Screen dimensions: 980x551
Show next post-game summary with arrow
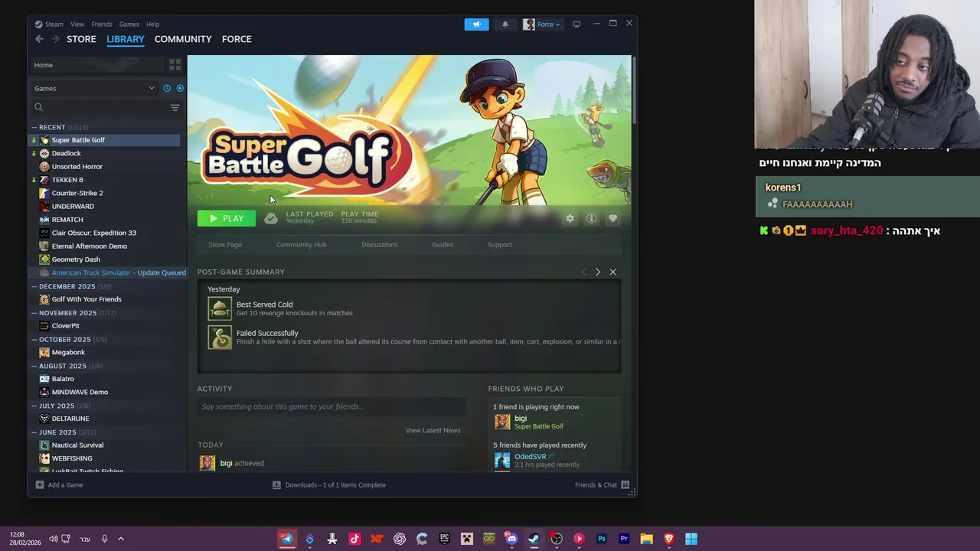click(598, 272)
